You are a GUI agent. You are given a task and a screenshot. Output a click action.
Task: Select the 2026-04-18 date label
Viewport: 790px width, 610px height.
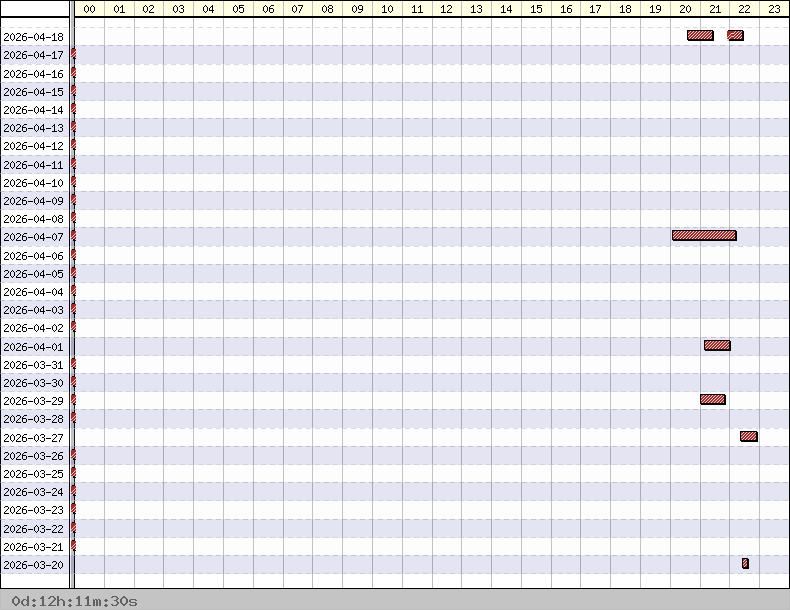34,37
